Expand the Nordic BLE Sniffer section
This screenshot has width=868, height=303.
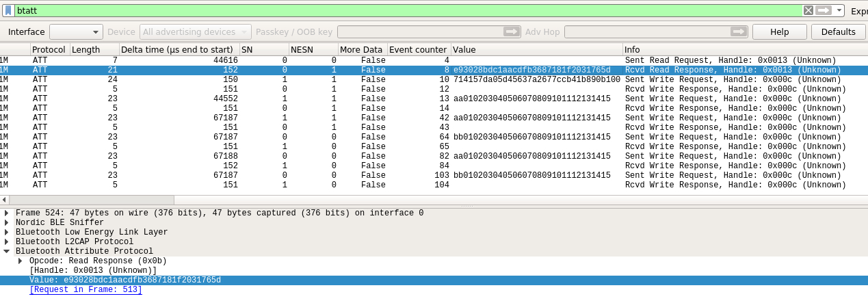pos(7,222)
